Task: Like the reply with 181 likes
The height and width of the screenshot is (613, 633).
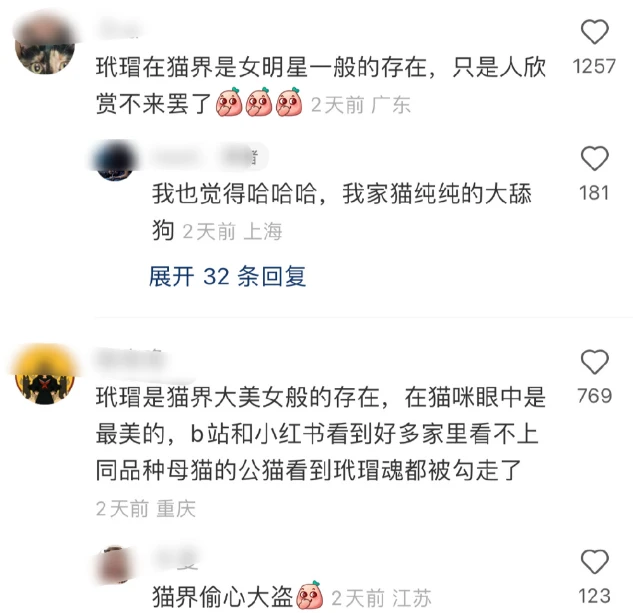Action: 594,158
